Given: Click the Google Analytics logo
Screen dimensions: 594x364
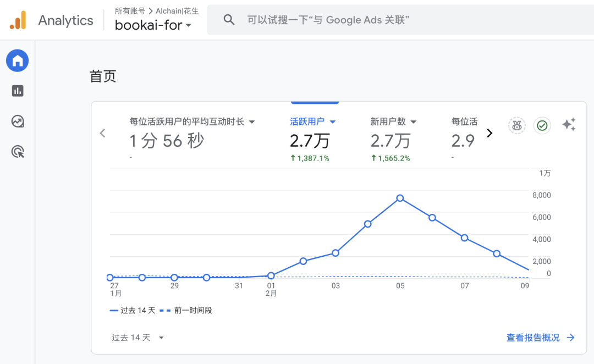Looking at the screenshot, I should (18, 20).
